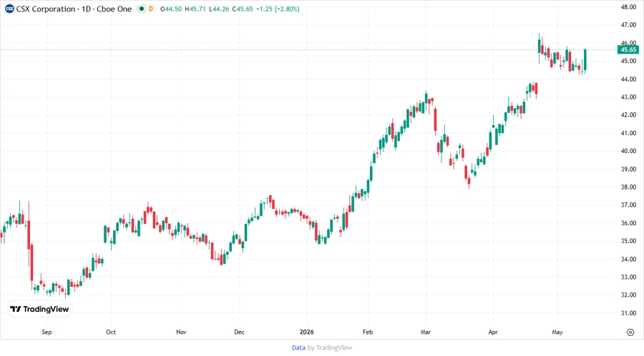Click the 38.00 price scale label
Viewport: 644px width, 356px height.
click(x=628, y=187)
